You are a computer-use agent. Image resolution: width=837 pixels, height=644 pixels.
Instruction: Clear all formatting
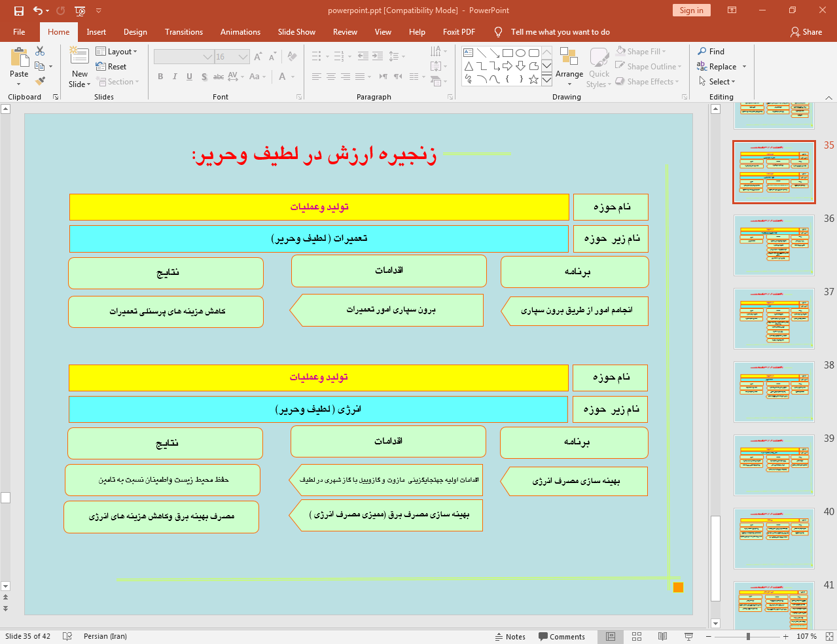(x=292, y=57)
